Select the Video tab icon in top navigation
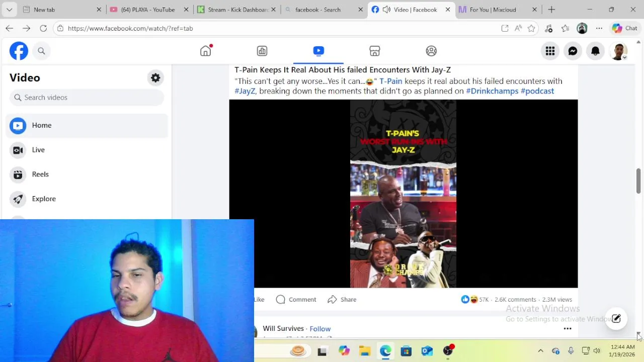The image size is (644, 362). point(318,51)
